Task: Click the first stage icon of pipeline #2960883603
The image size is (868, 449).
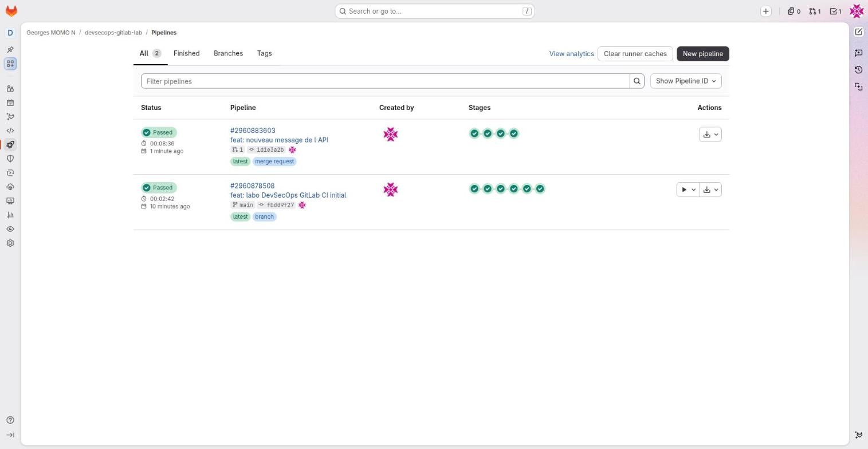Action: pos(474,133)
